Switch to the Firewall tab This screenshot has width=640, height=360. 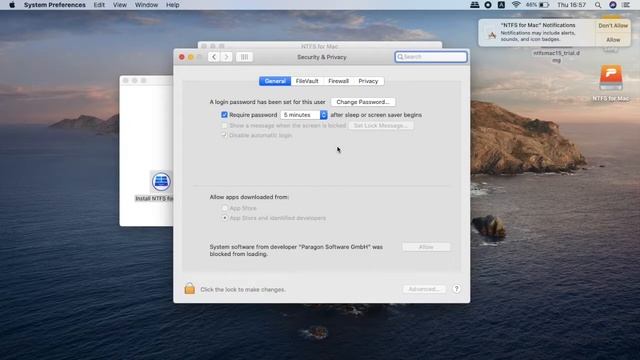(338, 81)
